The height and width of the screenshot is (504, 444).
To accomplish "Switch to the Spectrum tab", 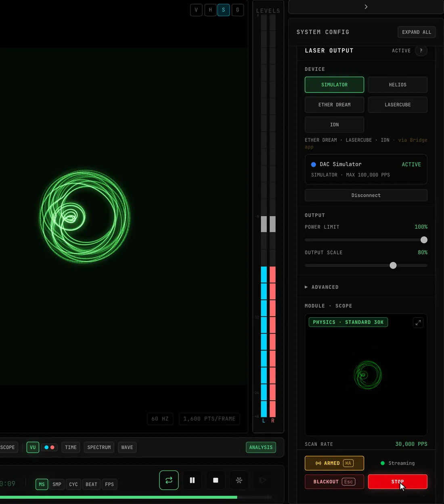I will click(x=99, y=447).
